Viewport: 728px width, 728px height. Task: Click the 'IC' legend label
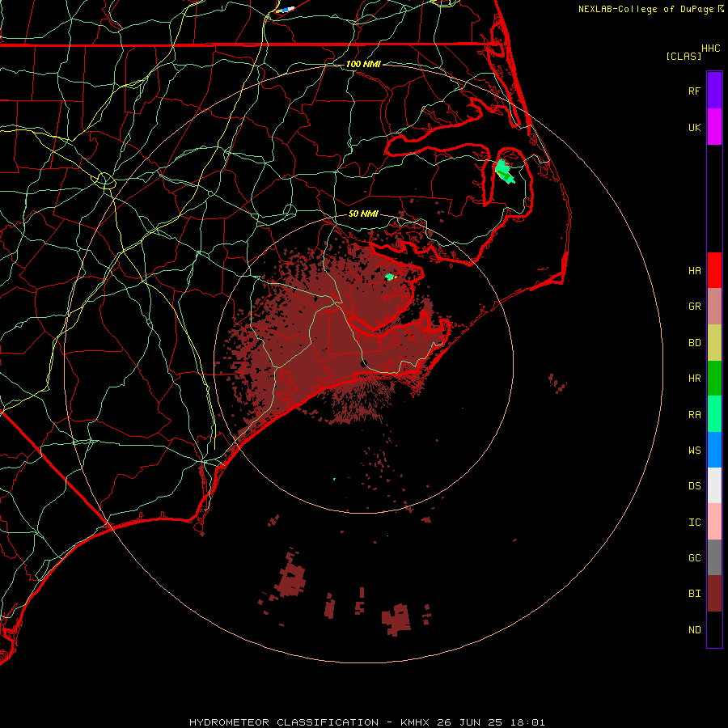[x=695, y=523]
